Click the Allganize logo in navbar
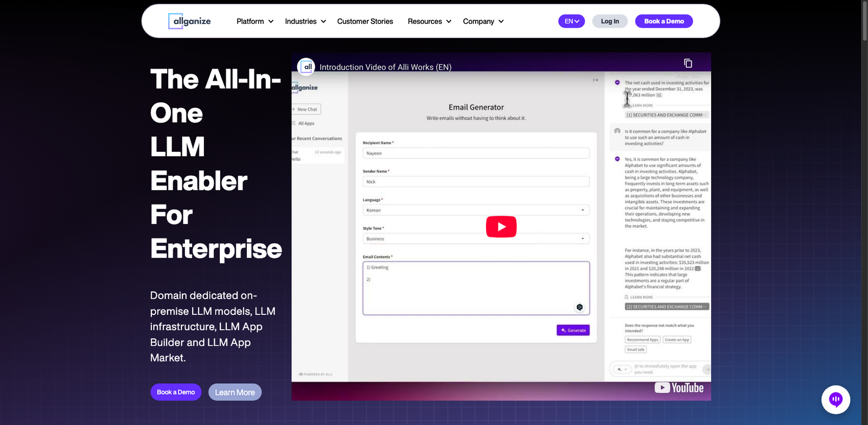This screenshot has height=425, width=868. (x=189, y=21)
